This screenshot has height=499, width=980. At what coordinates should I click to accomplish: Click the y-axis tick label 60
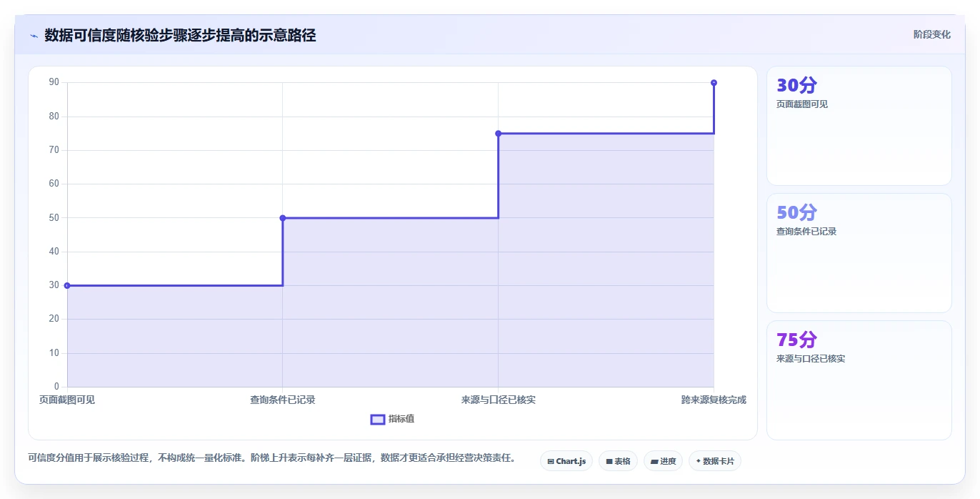(54, 184)
